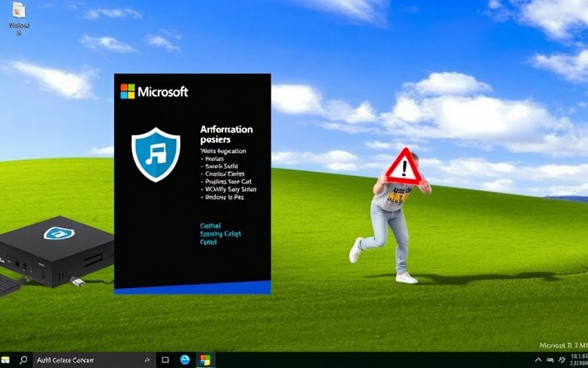Open the taskbar clock and date
Image resolution: width=588 pixels, height=368 pixels.
(x=579, y=360)
